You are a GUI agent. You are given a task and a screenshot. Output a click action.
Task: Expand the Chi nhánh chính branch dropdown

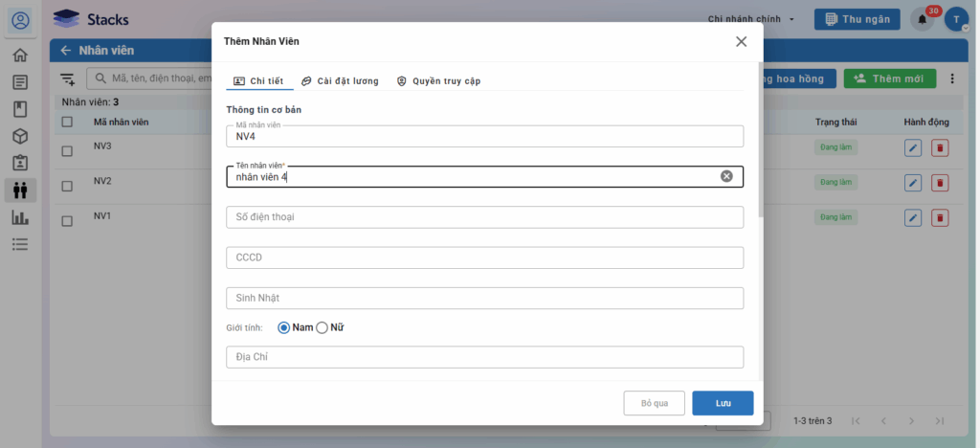coord(751,19)
